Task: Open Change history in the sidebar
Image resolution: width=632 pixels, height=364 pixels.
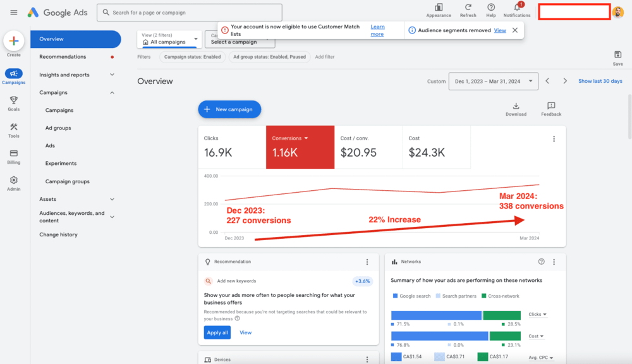Action: pos(58,234)
